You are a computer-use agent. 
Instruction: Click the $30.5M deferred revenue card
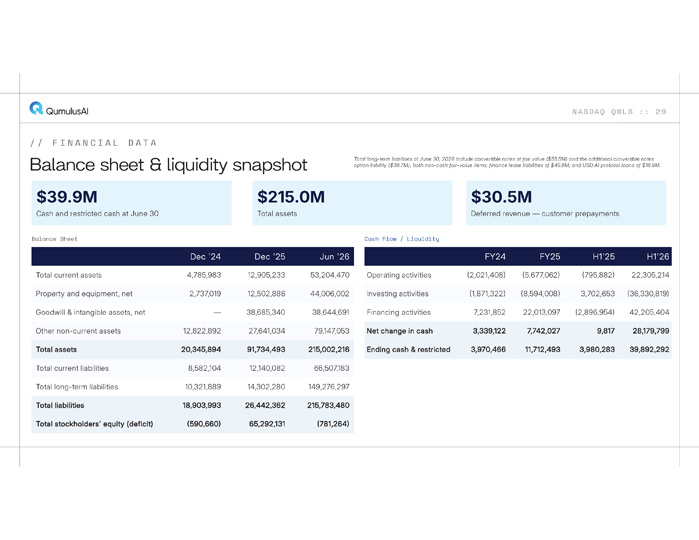(x=566, y=202)
